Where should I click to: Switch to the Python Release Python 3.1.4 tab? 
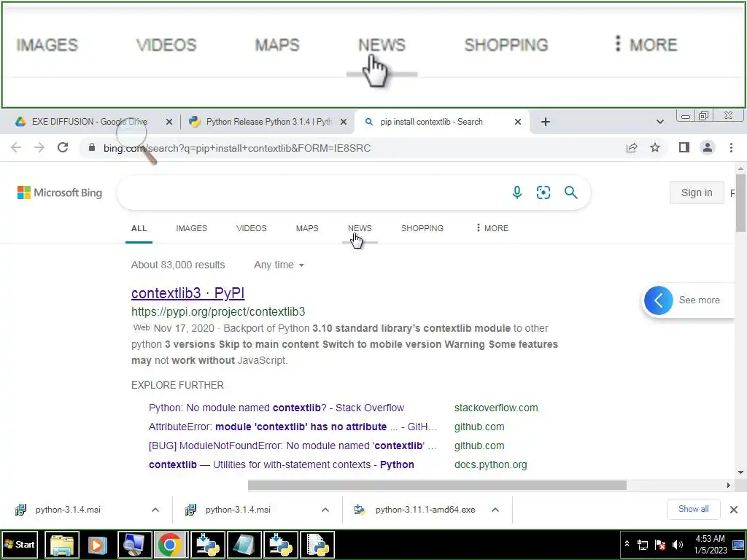[269, 122]
